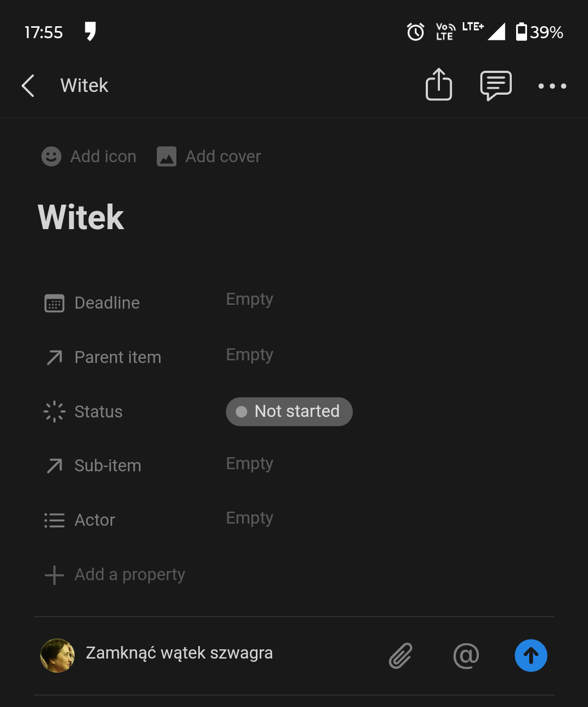588x707 pixels.
Task: Attach a file with paperclip icon
Action: click(x=401, y=655)
